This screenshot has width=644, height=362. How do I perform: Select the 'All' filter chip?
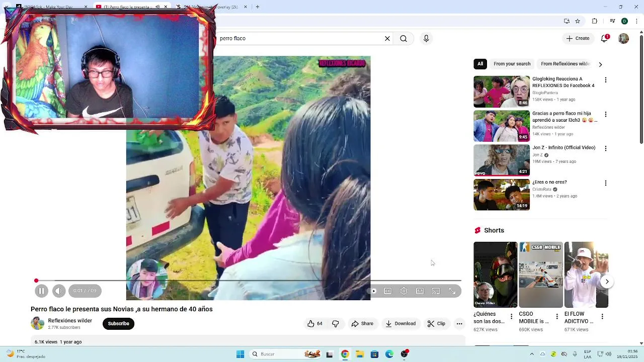click(480, 64)
